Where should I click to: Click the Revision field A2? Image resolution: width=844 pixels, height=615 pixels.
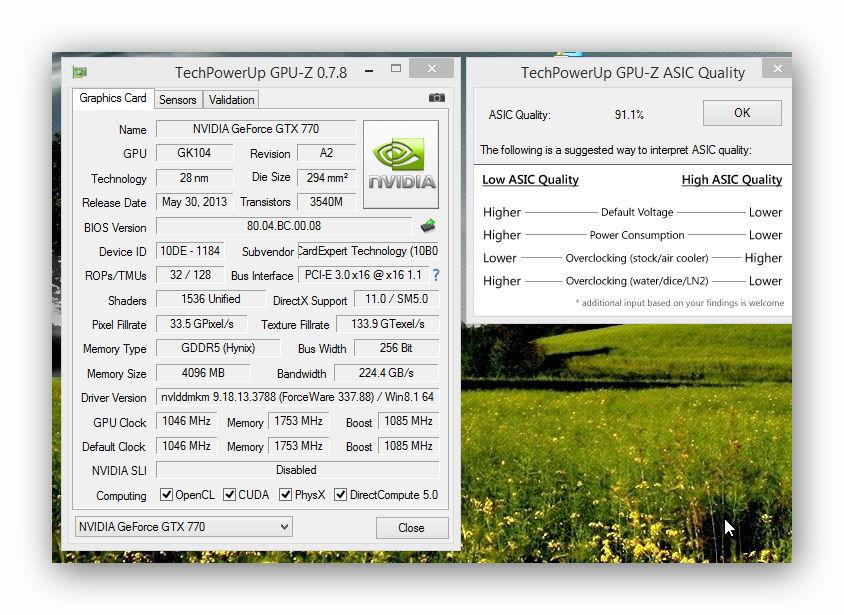click(326, 153)
